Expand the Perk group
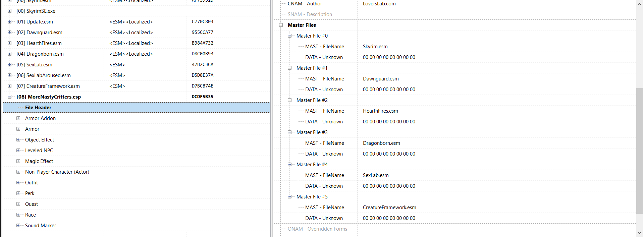644x237 pixels. pos(18,193)
